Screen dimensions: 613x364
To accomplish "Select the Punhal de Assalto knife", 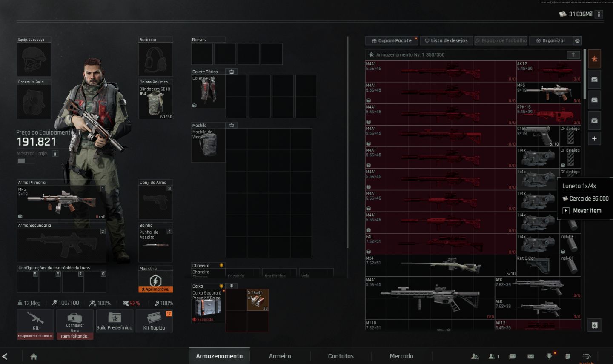I will (155, 245).
